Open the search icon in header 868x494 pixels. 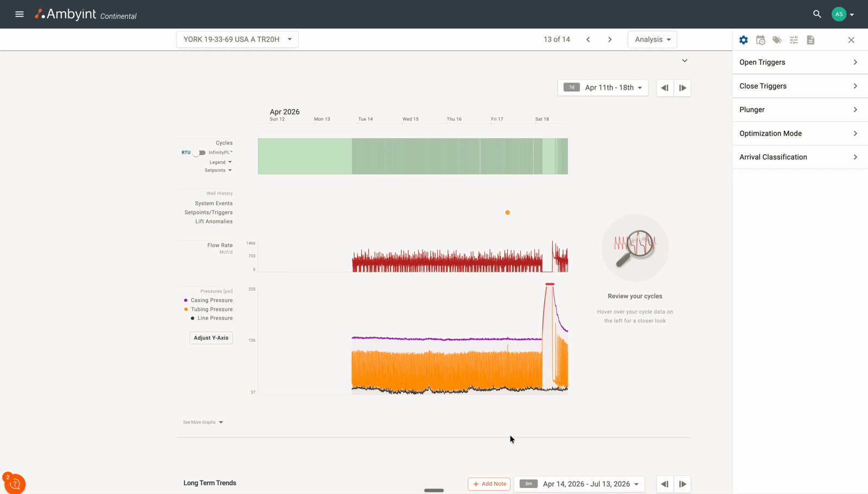[817, 14]
